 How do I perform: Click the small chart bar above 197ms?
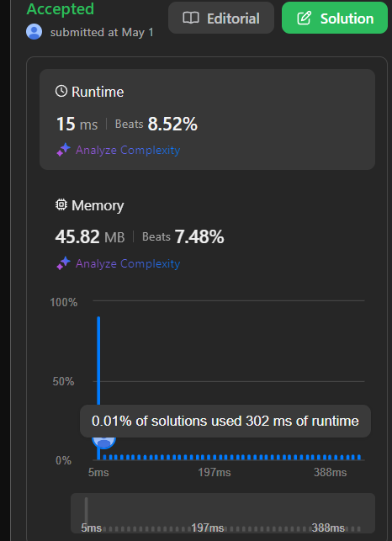(x=215, y=457)
